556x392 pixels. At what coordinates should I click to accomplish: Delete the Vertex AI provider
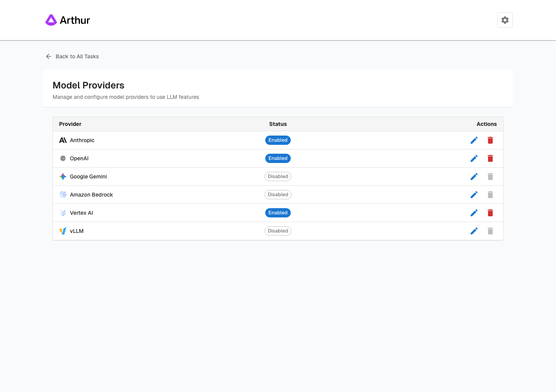pos(490,213)
